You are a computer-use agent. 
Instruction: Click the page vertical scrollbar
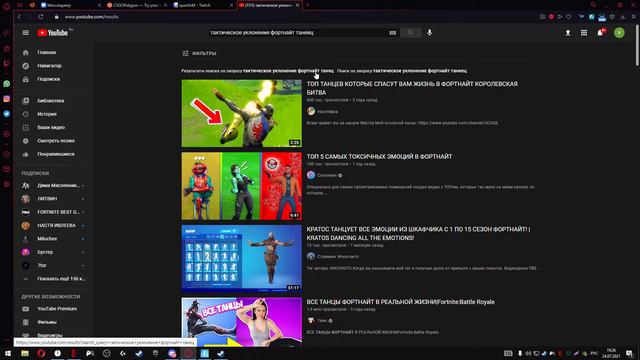[x=638, y=45]
